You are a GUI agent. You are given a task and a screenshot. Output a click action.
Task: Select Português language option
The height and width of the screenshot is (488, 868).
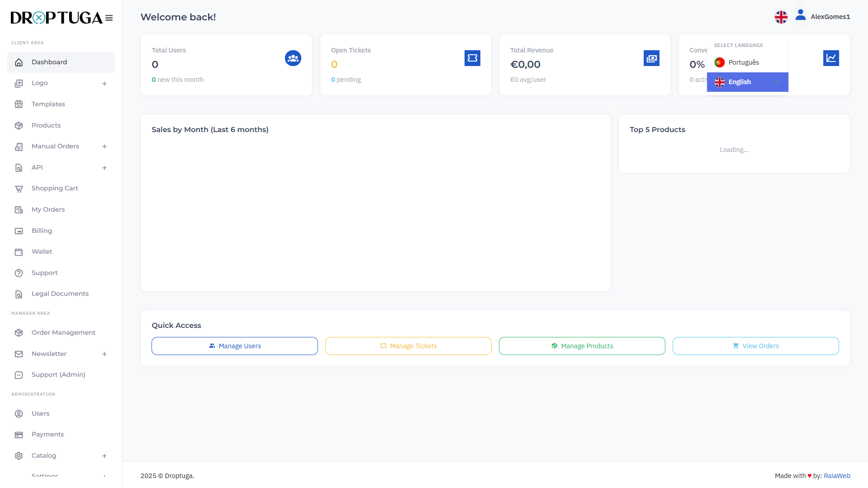click(747, 62)
